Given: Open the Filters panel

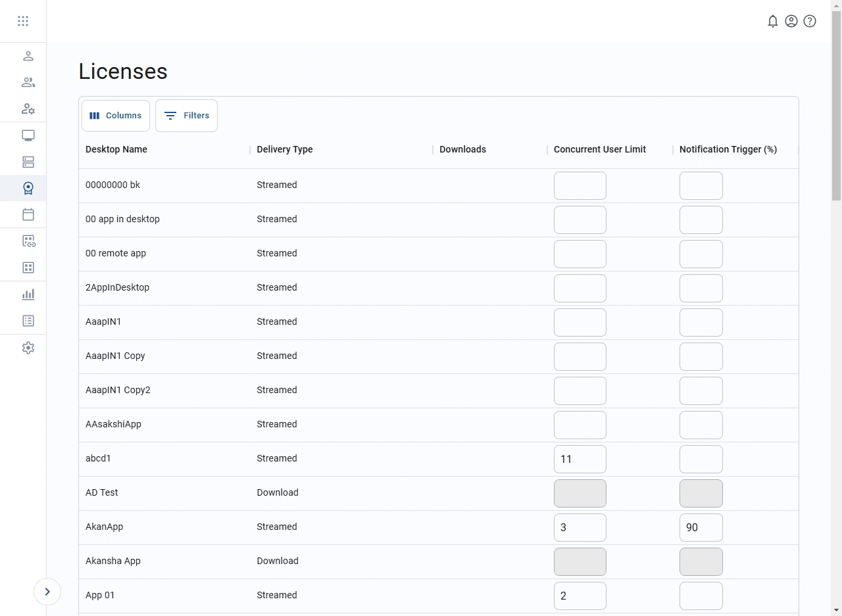Looking at the screenshot, I should pyautogui.click(x=186, y=115).
